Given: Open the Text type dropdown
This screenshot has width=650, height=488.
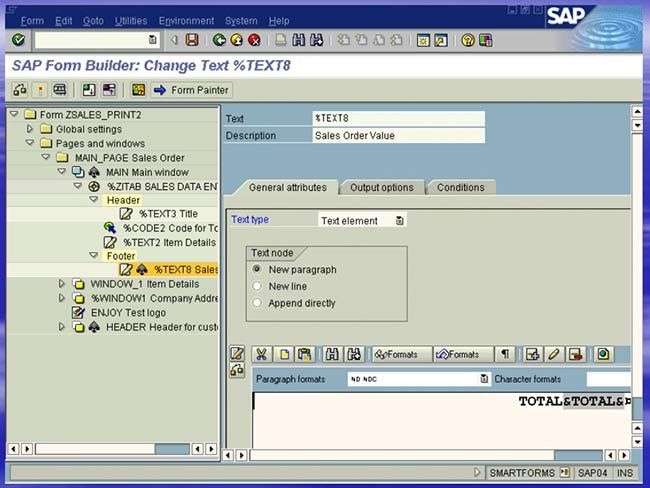Looking at the screenshot, I should pos(399,221).
